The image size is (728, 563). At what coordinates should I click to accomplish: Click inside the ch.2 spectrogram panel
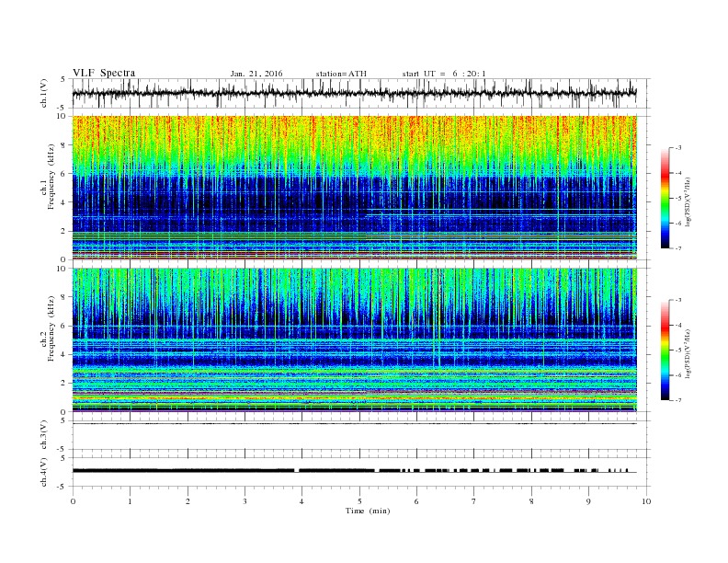[355, 339]
